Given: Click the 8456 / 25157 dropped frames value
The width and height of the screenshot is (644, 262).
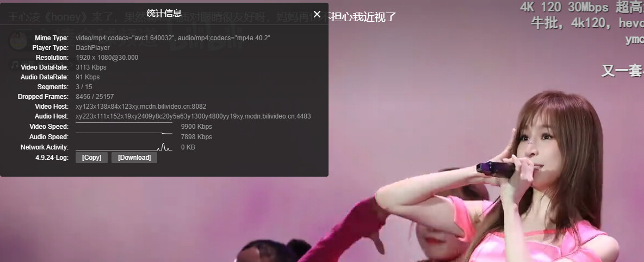Looking at the screenshot, I should 95,97.
